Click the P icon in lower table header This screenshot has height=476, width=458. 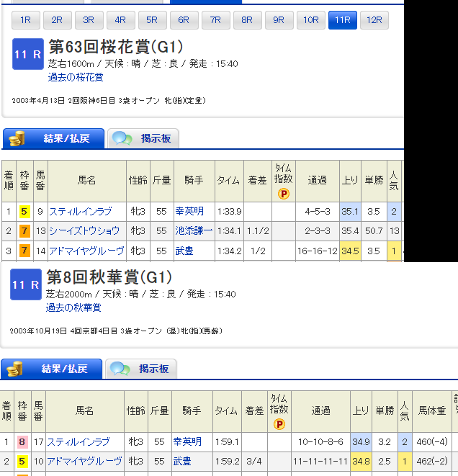[279, 424]
